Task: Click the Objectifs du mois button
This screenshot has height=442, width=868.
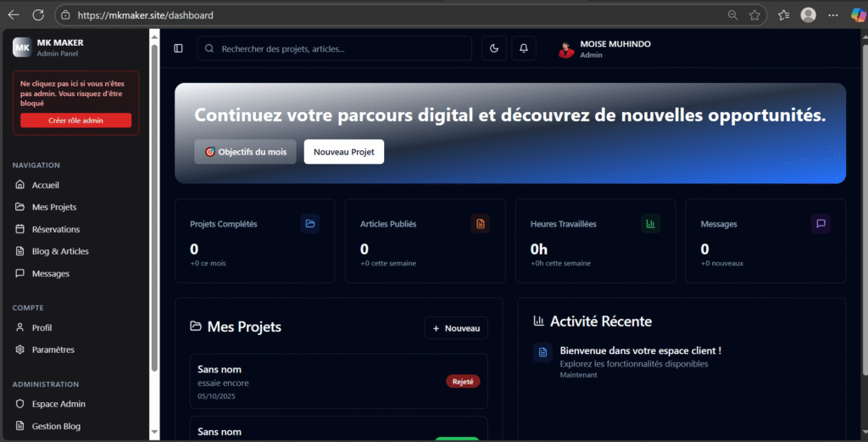Action: pyautogui.click(x=245, y=152)
